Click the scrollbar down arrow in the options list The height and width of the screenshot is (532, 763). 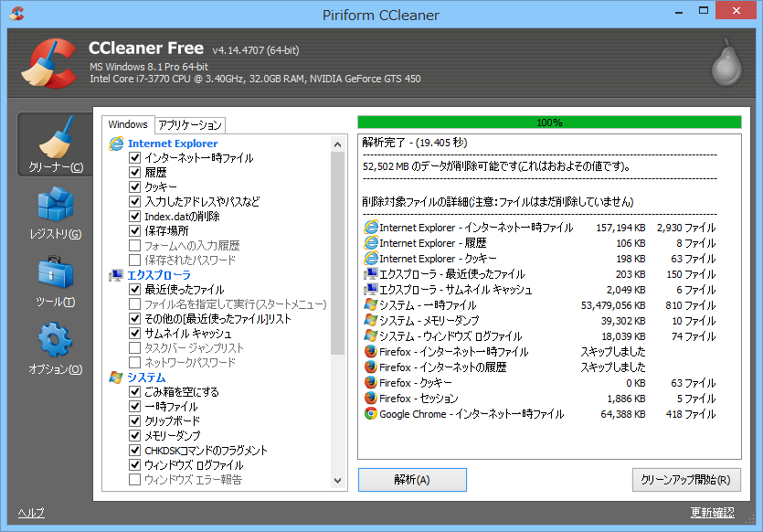click(x=337, y=480)
